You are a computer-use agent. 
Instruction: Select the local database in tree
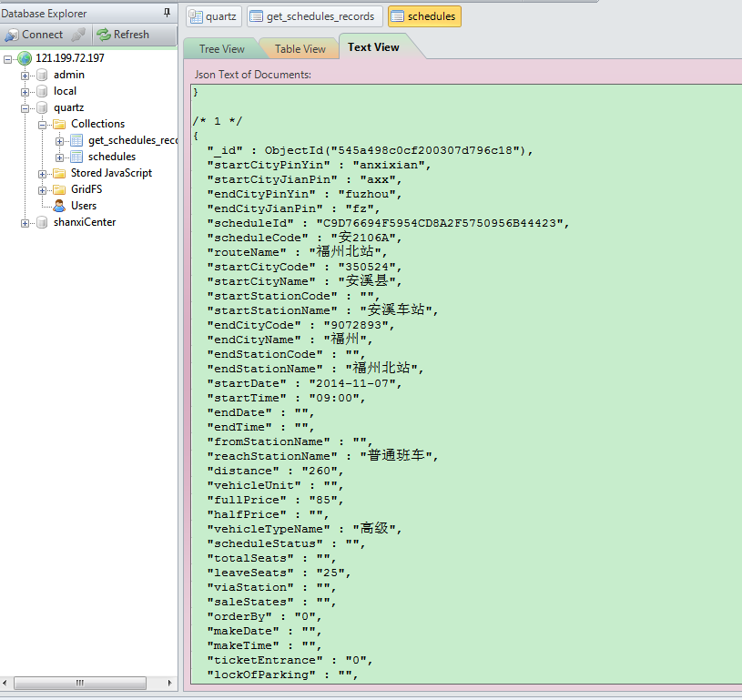[65, 91]
